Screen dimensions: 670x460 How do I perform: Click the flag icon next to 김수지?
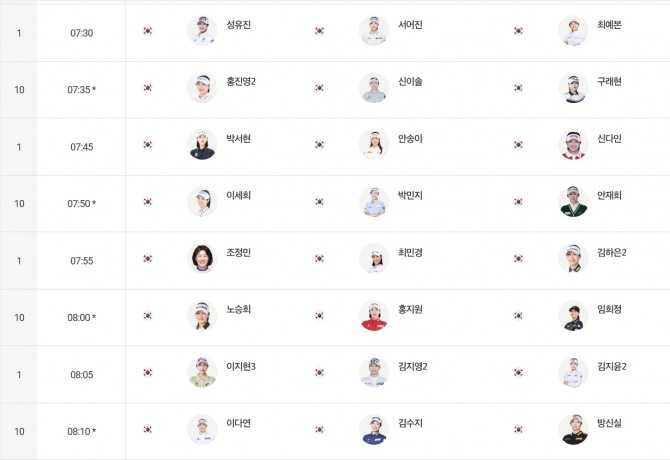320,430
